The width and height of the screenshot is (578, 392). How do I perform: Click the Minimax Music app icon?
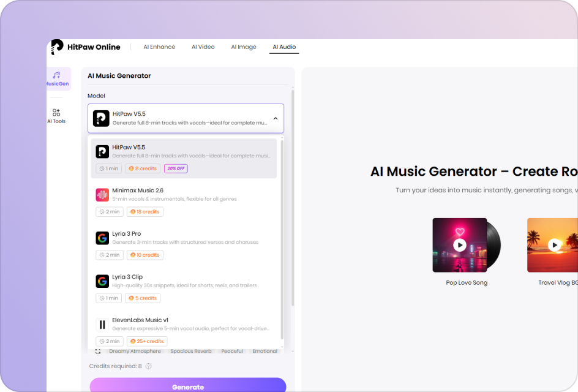[102, 194]
